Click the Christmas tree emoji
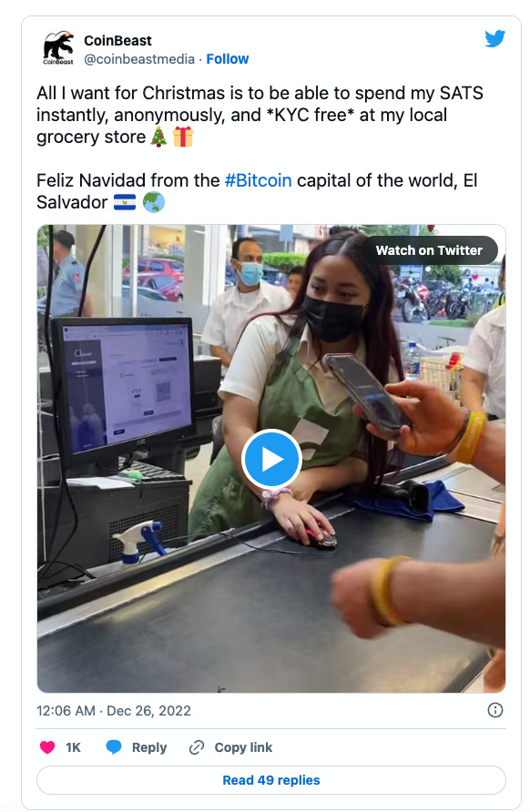This screenshot has width=530, height=812. tap(158, 137)
